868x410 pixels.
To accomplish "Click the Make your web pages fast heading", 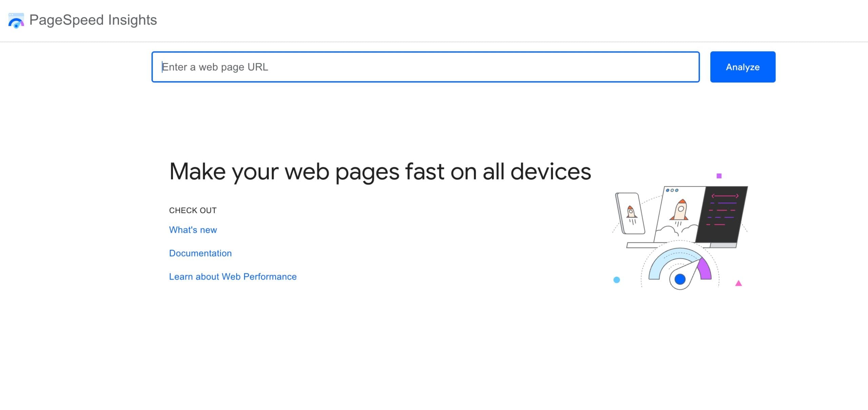I will point(380,172).
